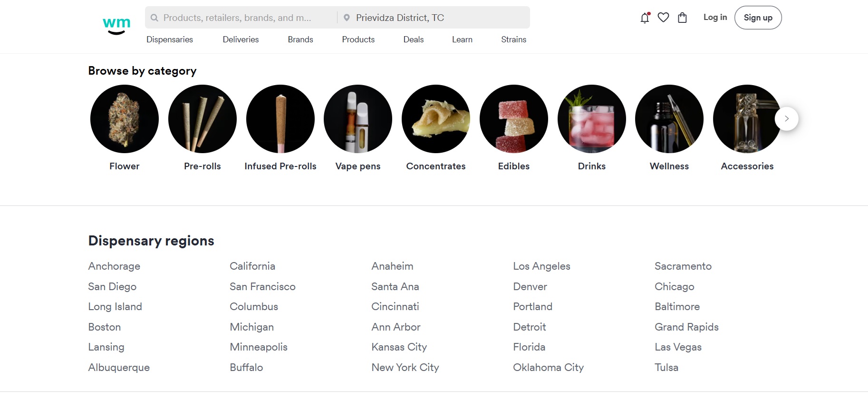Image resolution: width=868 pixels, height=410 pixels.
Task: Open the Deals menu
Action: tap(413, 39)
